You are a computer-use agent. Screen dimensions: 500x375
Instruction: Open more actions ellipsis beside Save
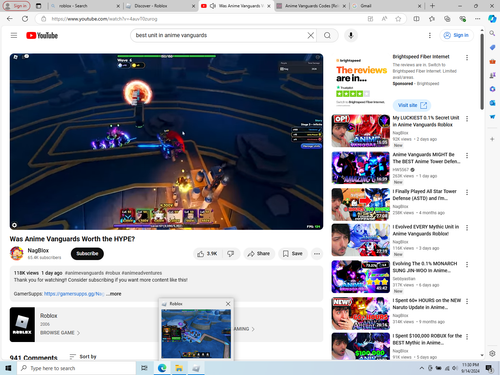(317, 254)
